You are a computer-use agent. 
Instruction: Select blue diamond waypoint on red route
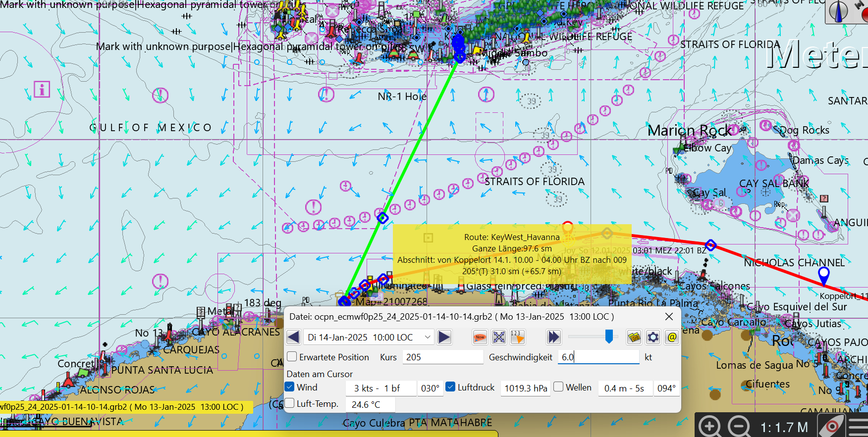[x=710, y=245]
